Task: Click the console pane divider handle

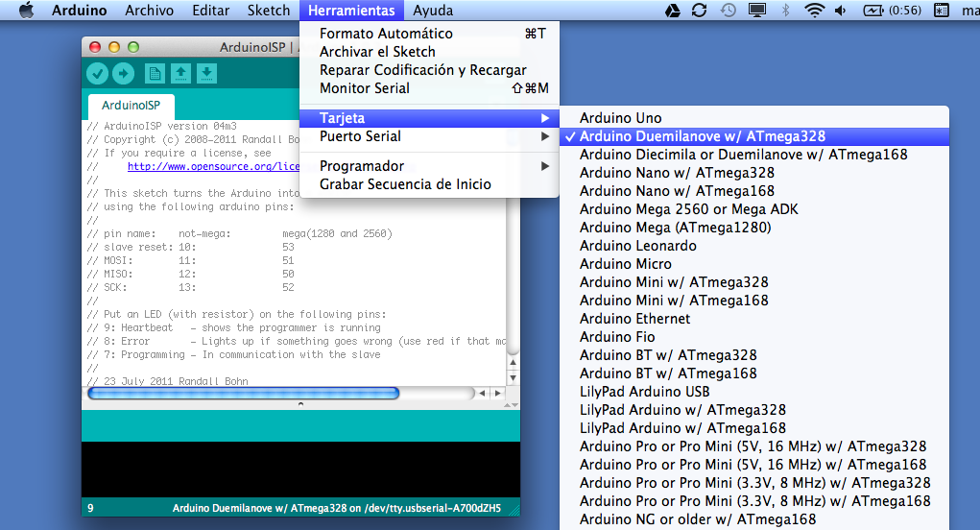Action: pyautogui.click(x=300, y=404)
